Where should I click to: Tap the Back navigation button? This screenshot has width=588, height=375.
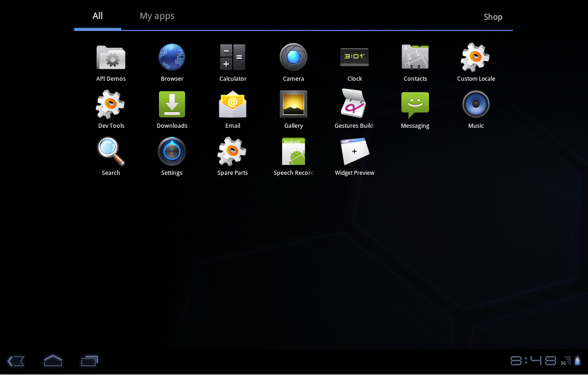point(16,361)
